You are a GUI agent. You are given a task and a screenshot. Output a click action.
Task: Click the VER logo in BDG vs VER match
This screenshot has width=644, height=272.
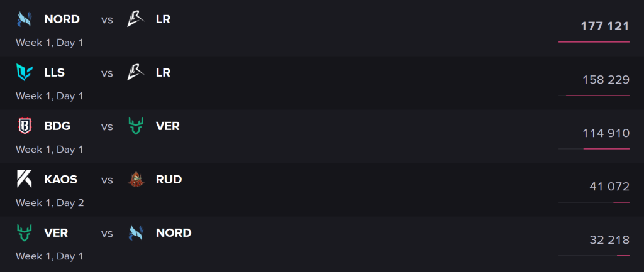click(136, 126)
